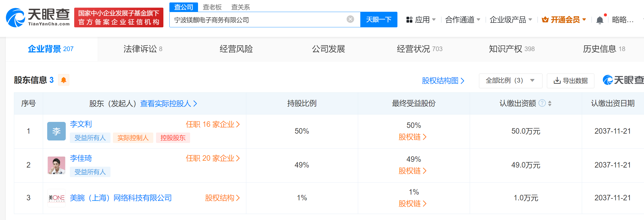Screen dimensions: 644x220
Task: Open shareholder 李文利 profile link
Action: 81,124
